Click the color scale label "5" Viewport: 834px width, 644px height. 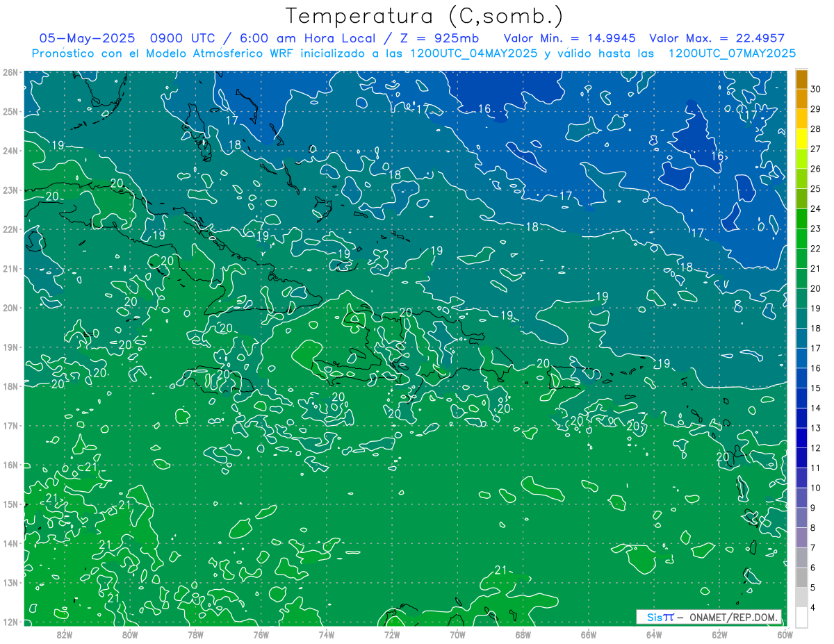[814, 588]
